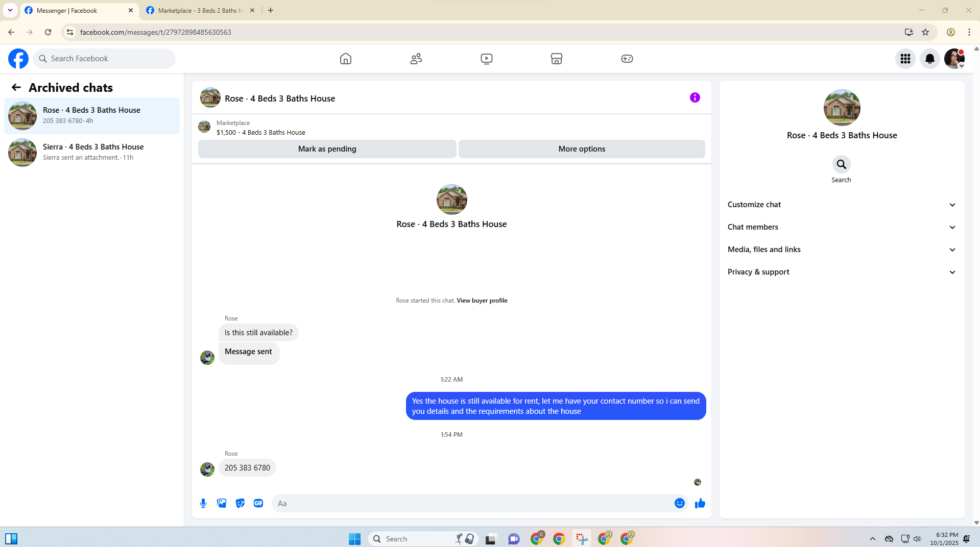980x547 pixels.
Task: Open the Gaming icon in top navigation
Action: click(627, 59)
